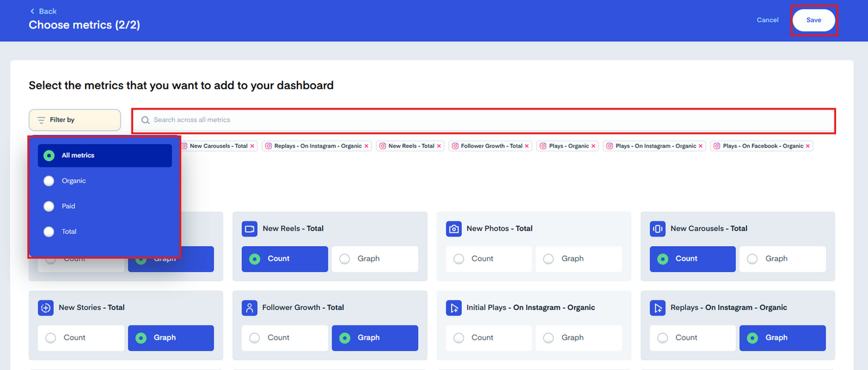The image size is (868, 370).
Task: Select Count for Follower Growth - Total
Action: [285, 338]
